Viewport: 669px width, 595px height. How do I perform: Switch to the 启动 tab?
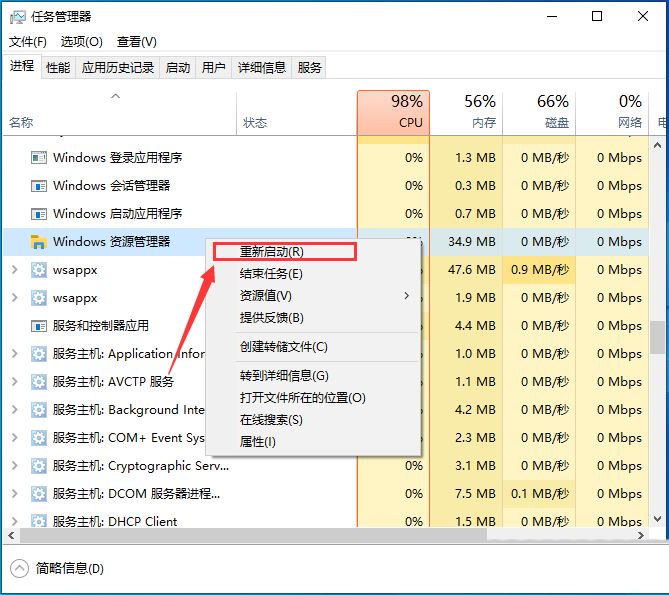pos(177,67)
